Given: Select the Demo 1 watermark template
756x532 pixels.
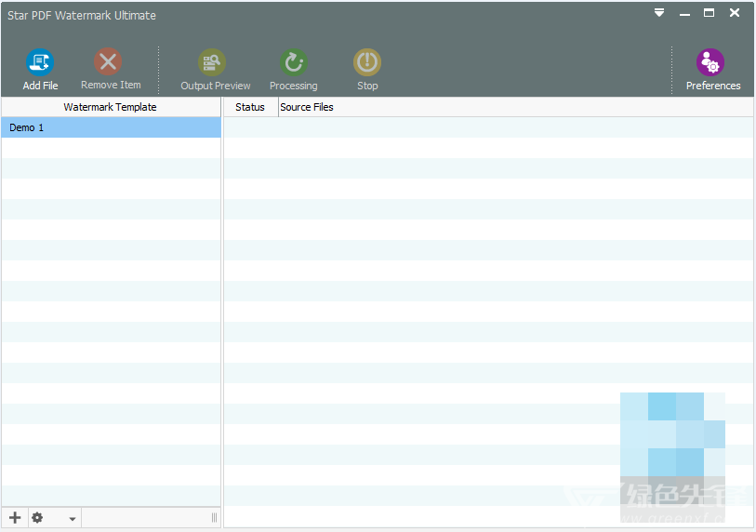Looking at the screenshot, I should (111, 127).
